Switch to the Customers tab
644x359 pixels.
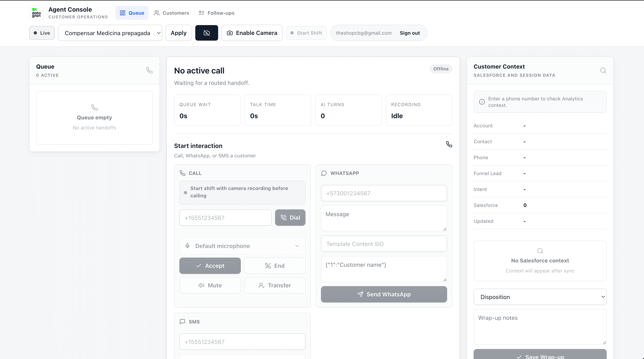coord(171,13)
